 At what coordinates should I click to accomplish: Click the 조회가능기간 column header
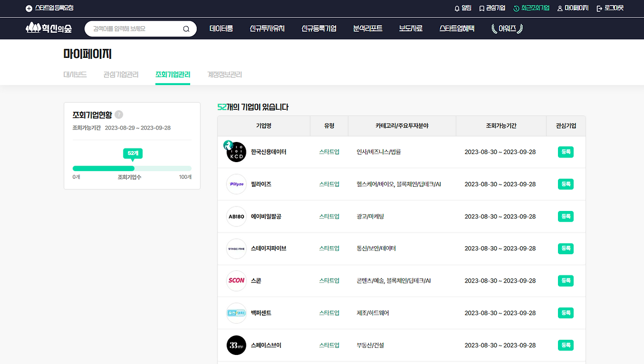pyautogui.click(x=501, y=126)
